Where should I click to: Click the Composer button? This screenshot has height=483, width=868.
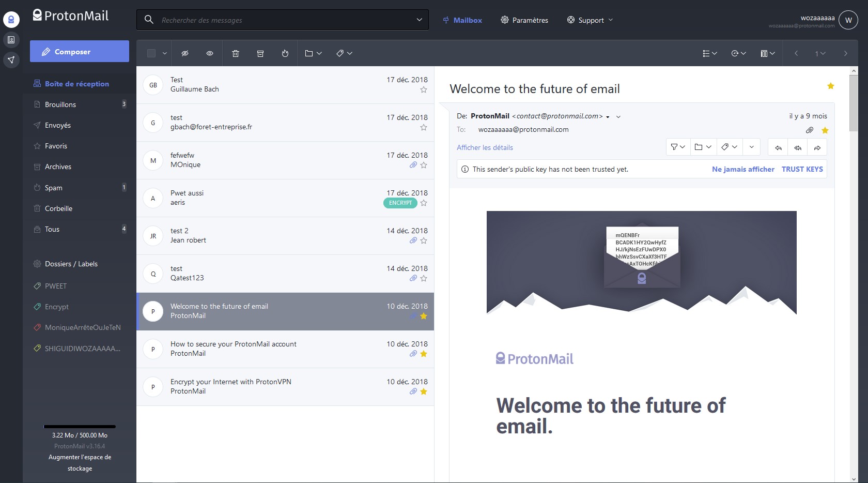[x=80, y=51]
